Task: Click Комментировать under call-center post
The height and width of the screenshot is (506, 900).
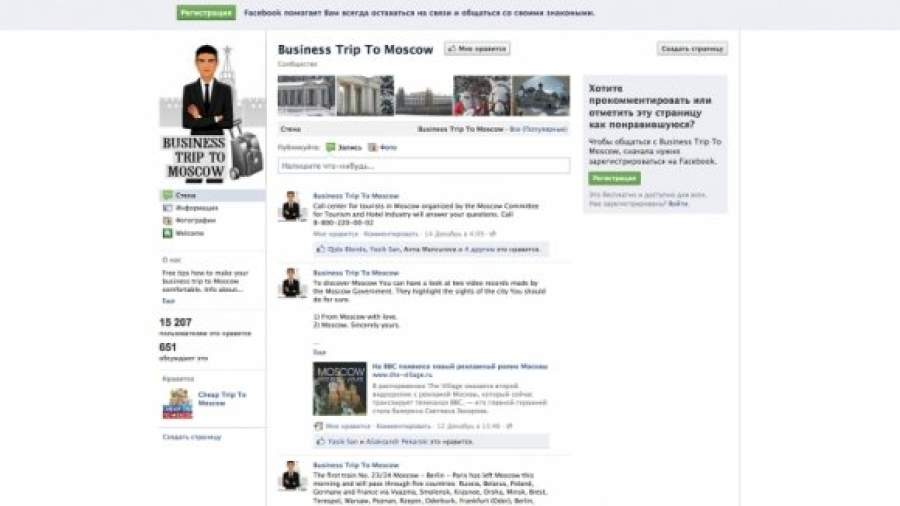Action: pos(391,234)
